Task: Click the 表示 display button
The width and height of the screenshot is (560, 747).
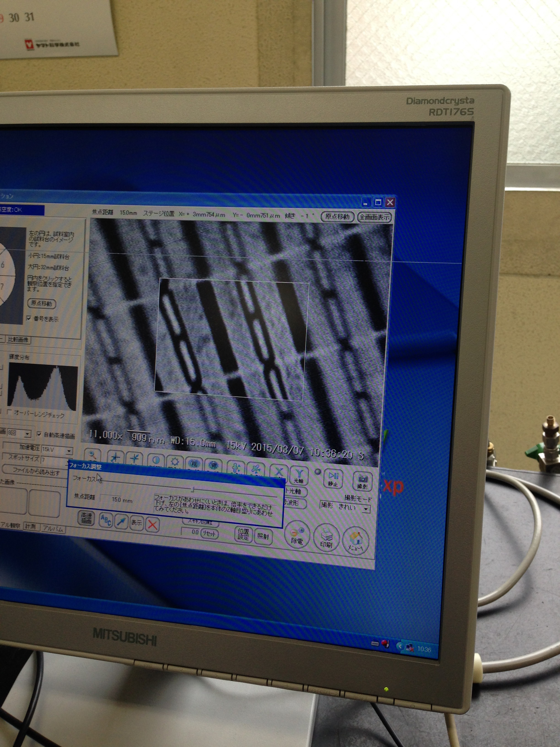Action: tap(136, 523)
